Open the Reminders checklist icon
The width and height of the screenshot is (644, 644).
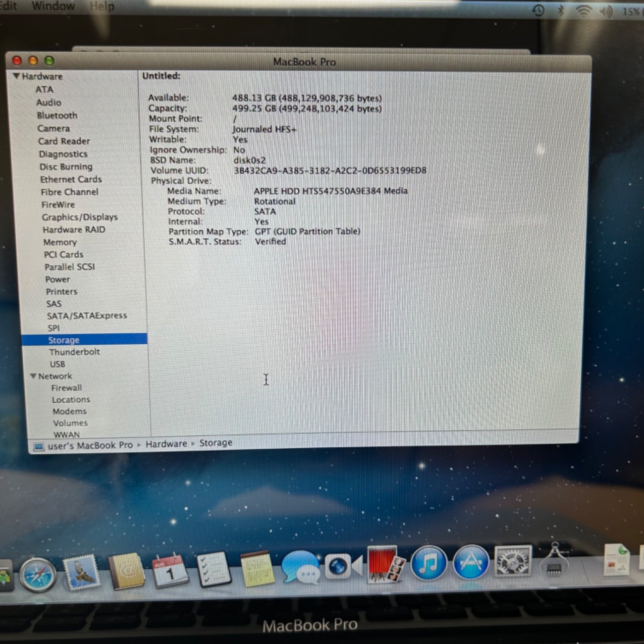click(x=213, y=569)
